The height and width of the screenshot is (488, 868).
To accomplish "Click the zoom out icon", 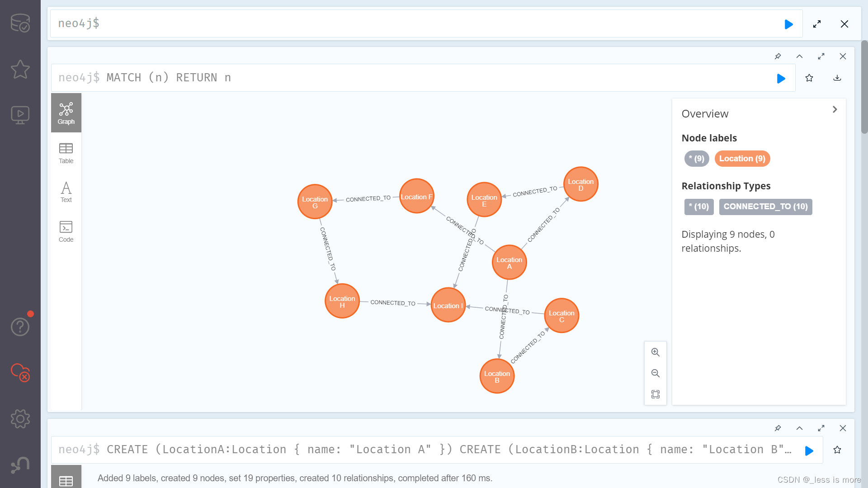I will (655, 372).
